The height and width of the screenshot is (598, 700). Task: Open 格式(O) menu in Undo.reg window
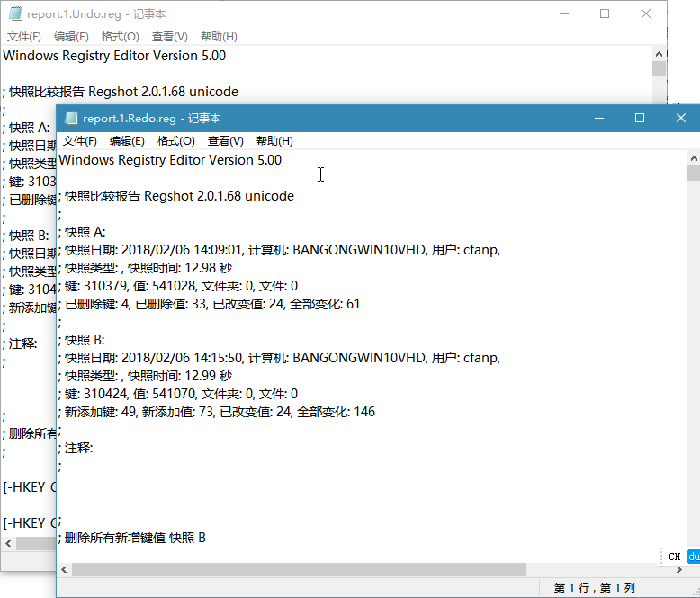pos(120,37)
